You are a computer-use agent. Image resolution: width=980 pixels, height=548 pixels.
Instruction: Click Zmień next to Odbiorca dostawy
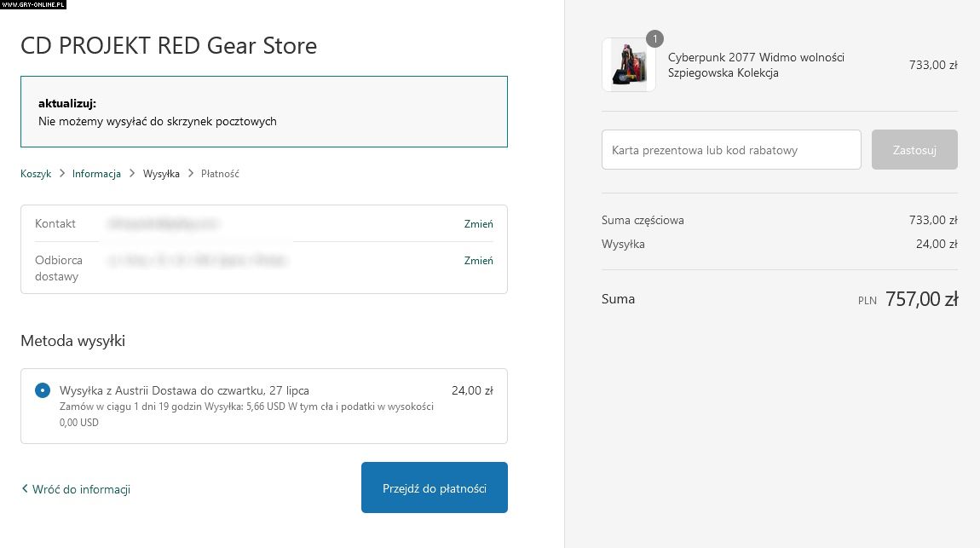(478, 261)
